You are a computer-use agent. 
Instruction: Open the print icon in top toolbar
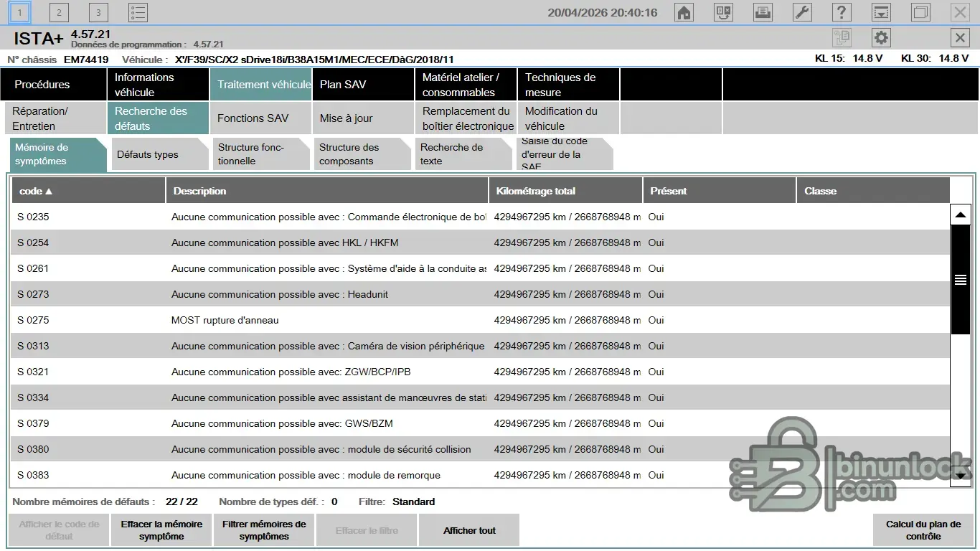(763, 12)
